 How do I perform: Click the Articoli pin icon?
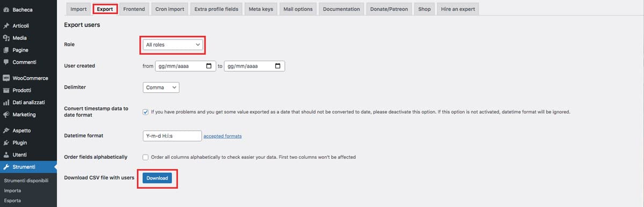pyautogui.click(x=6, y=26)
